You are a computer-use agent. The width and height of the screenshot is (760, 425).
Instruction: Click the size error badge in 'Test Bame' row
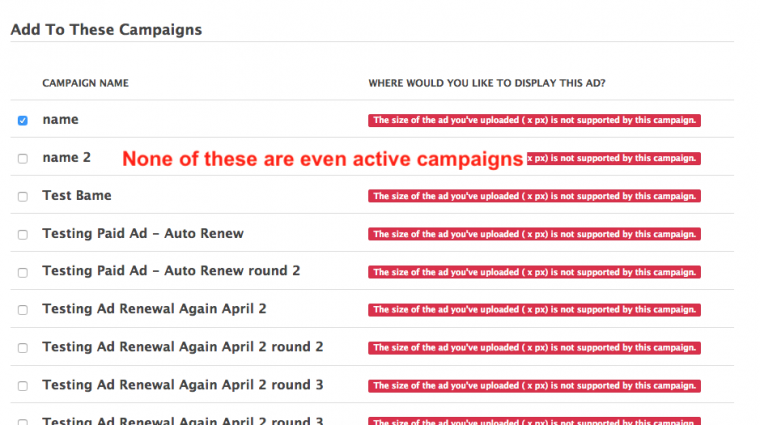(535, 197)
